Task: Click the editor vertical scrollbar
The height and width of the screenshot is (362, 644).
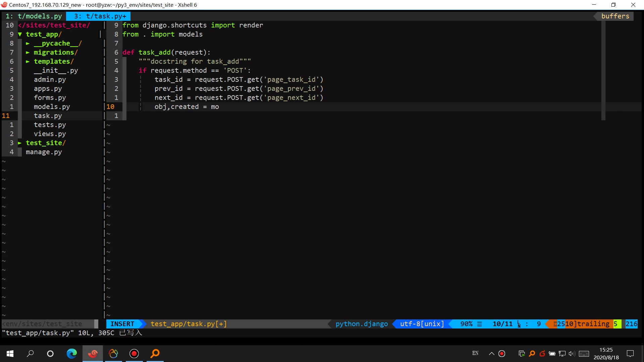Action: click(x=603, y=70)
